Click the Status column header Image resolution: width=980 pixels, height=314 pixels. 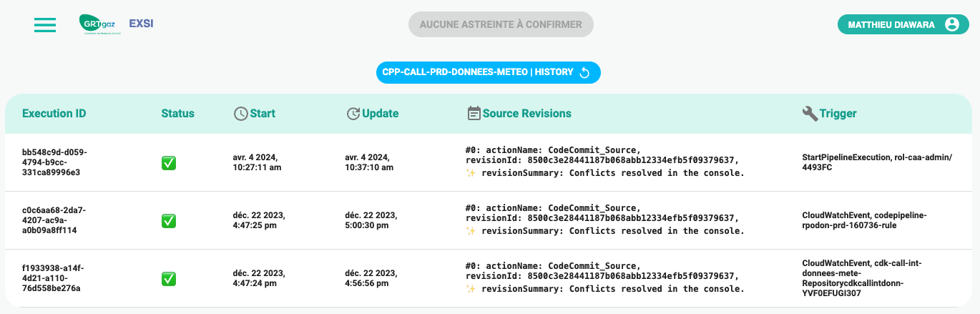pyautogui.click(x=177, y=114)
